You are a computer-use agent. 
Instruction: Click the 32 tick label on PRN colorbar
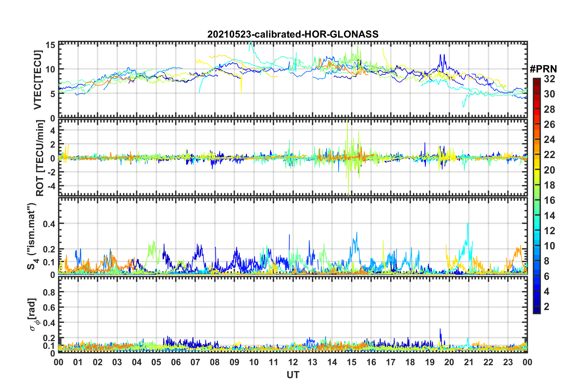click(549, 79)
